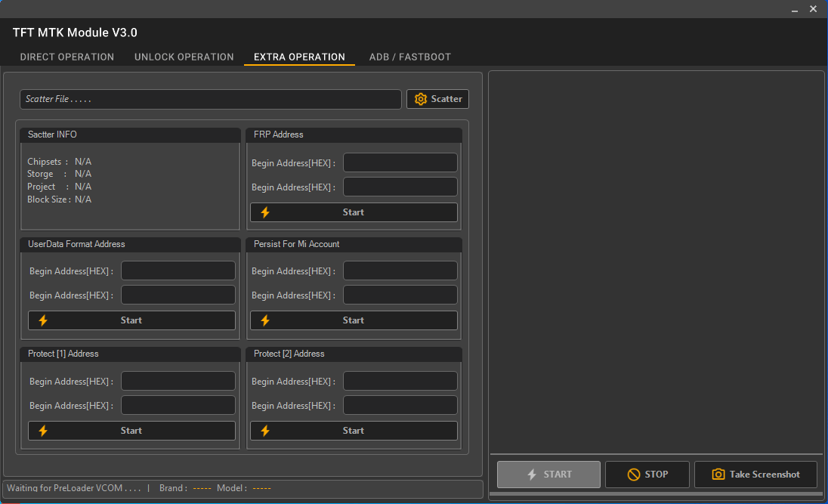Click the first Begin Address field under FRP Address
Viewport: 828px width, 504px height.
coord(400,162)
